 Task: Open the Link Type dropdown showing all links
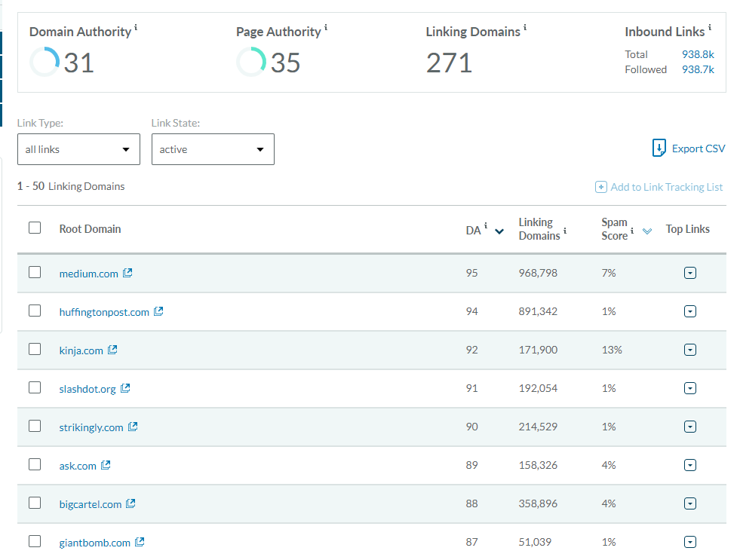click(x=78, y=149)
